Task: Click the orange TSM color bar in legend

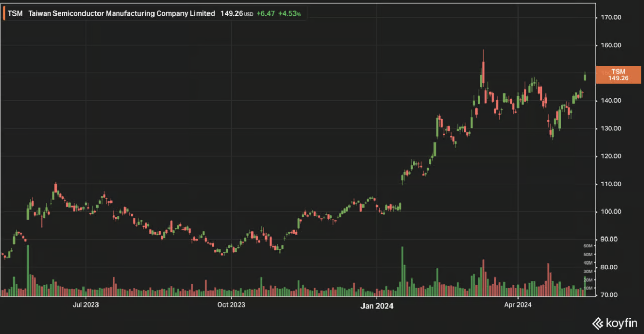Action: [4, 13]
